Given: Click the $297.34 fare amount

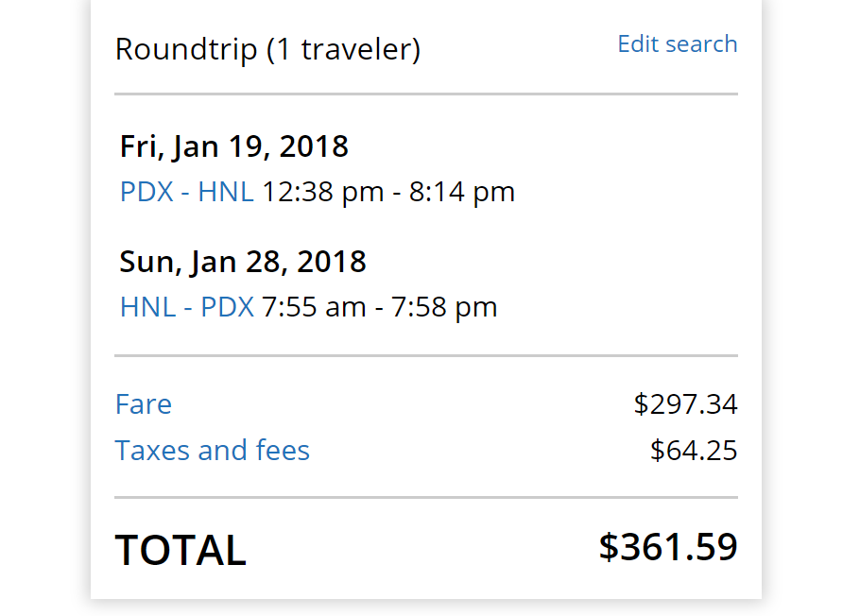Looking at the screenshot, I should point(685,404).
